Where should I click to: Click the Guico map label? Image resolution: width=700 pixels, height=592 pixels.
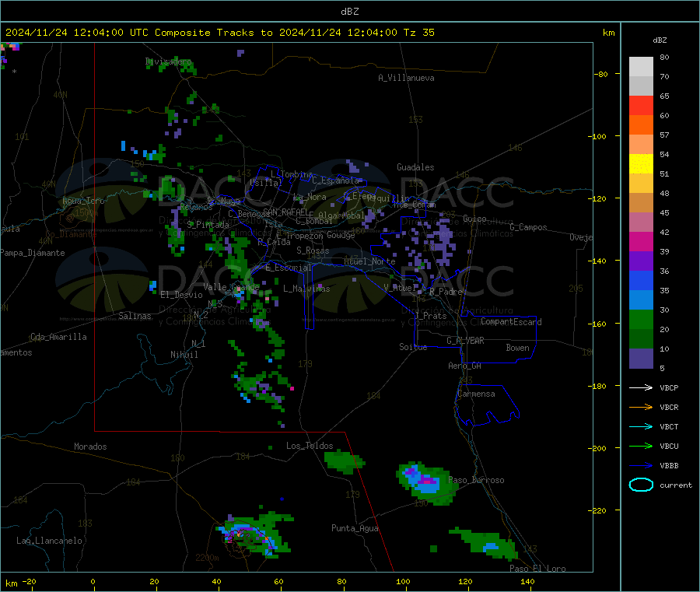tap(474, 219)
